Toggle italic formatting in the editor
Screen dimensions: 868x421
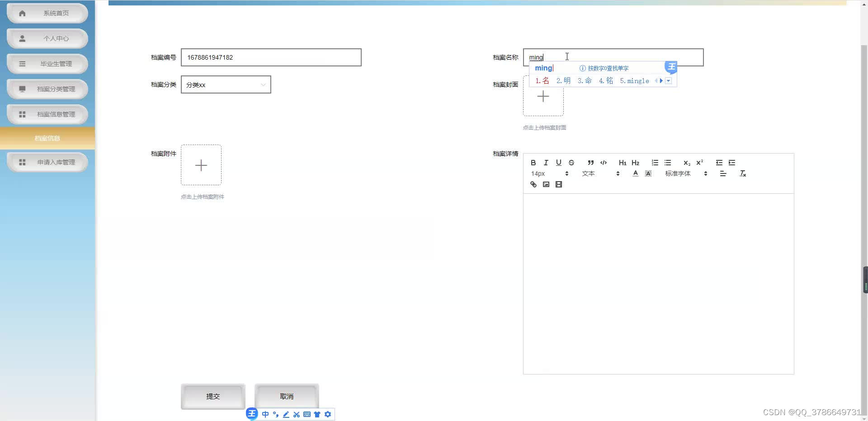(x=546, y=163)
